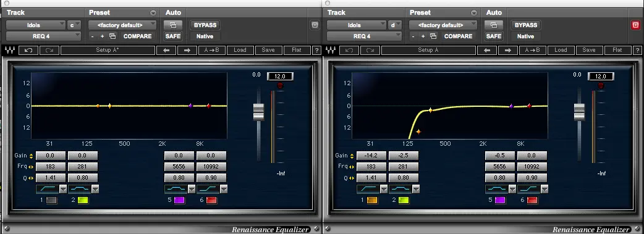The image size is (644, 234).
Task: Click Flat in the right plugin toolbar
Action: (x=617, y=50)
